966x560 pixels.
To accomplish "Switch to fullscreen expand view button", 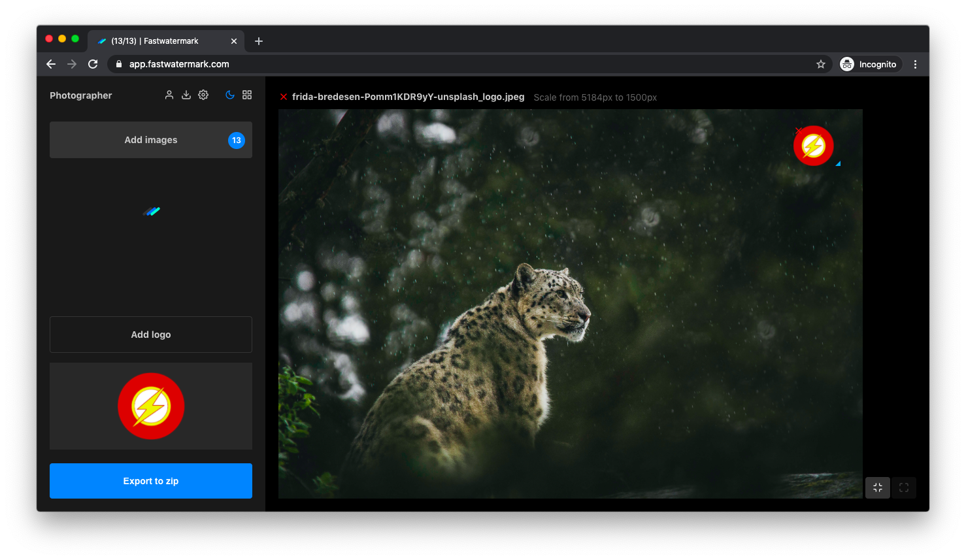I will point(904,487).
